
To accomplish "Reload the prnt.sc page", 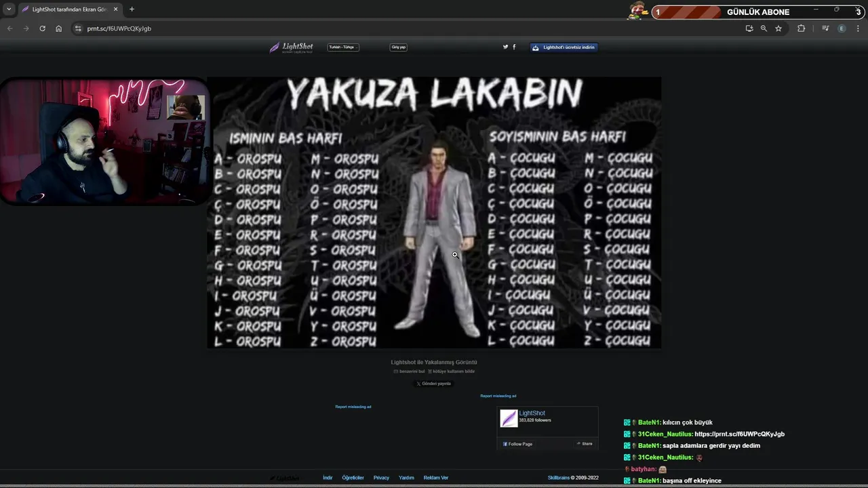I will tap(42, 28).
